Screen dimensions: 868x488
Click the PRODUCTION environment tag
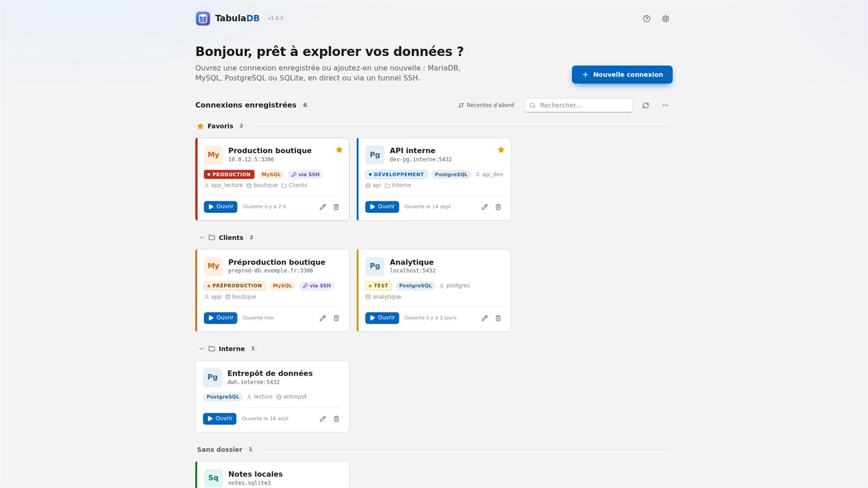click(229, 175)
